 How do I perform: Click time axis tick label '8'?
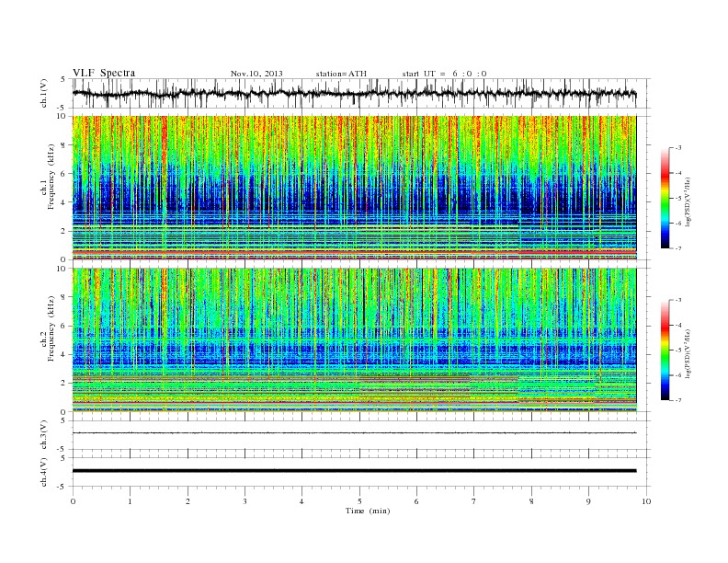point(531,501)
